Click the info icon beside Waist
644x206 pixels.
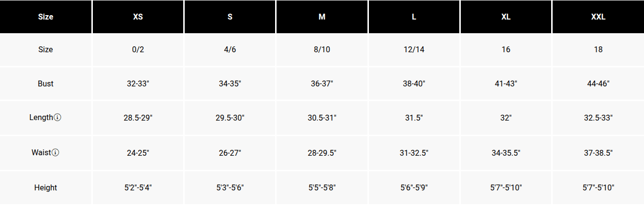(55, 153)
